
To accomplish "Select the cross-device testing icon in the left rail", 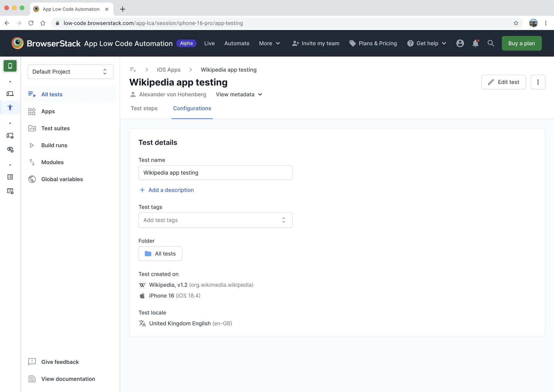I will coord(10,94).
